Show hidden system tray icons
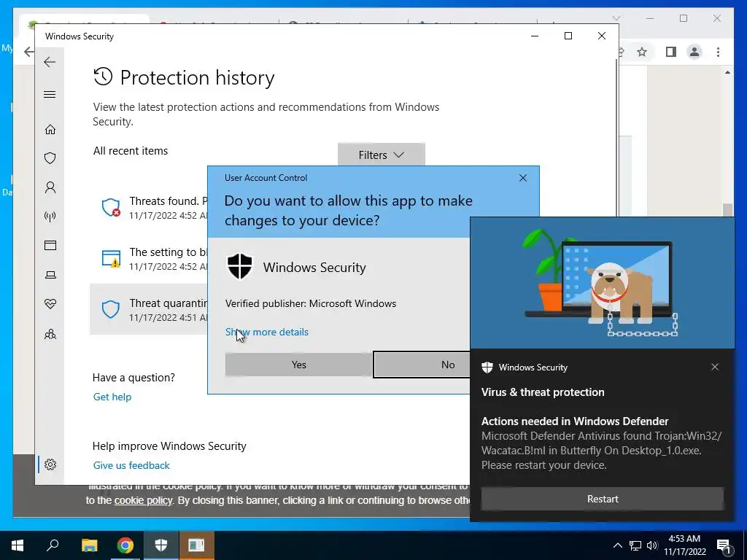 [617, 545]
